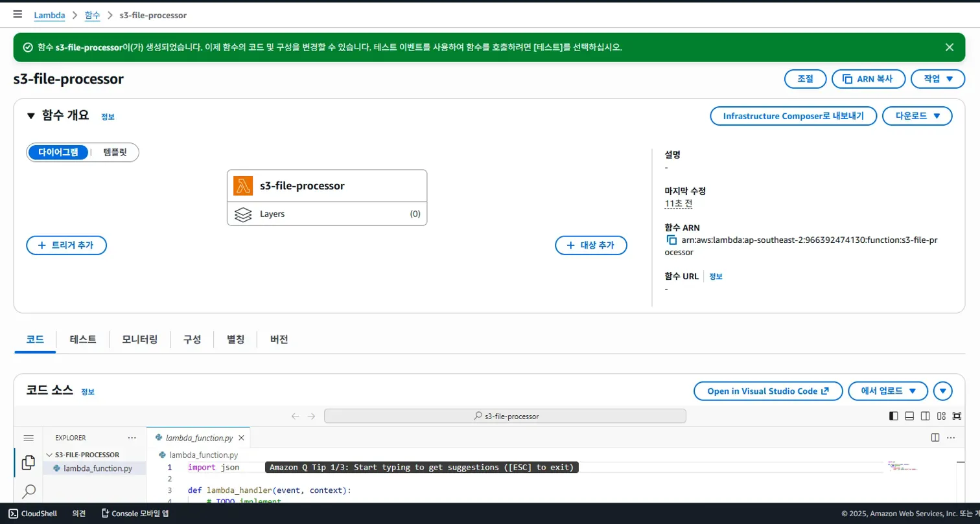Switch to the 코드 tab
Screen dimensions: 980x524
[x=35, y=339]
